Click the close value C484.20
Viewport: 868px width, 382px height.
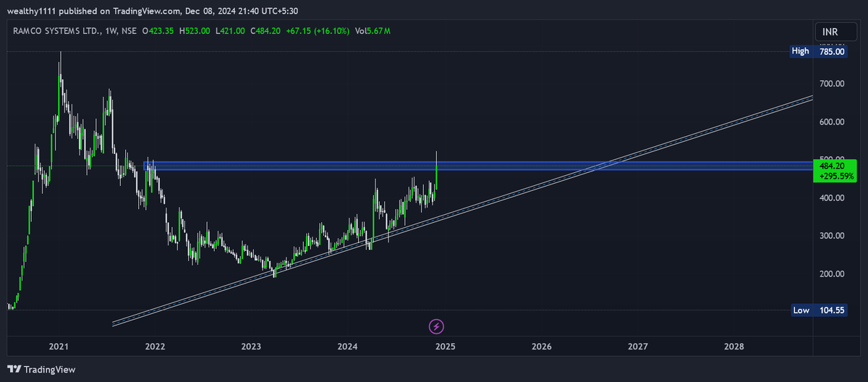click(265, 31)
